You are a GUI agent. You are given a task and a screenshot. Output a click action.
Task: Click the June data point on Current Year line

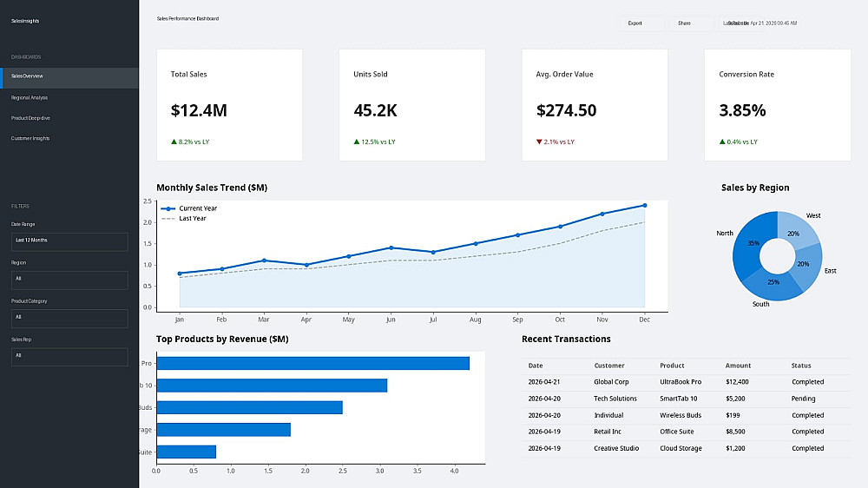coord(391,248)
